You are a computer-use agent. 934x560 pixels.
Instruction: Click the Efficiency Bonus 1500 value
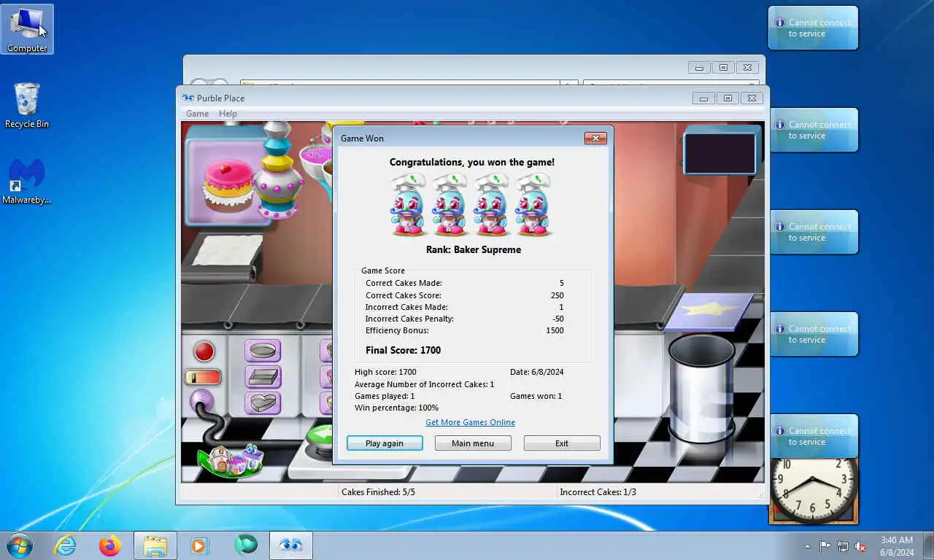(x=555, y=330)
